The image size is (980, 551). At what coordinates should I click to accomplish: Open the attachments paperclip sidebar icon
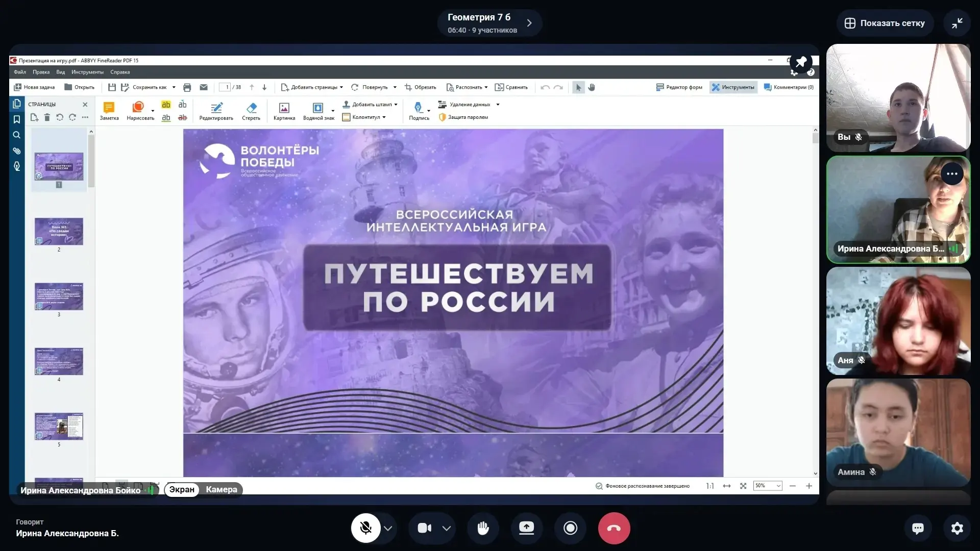[17, 151]
